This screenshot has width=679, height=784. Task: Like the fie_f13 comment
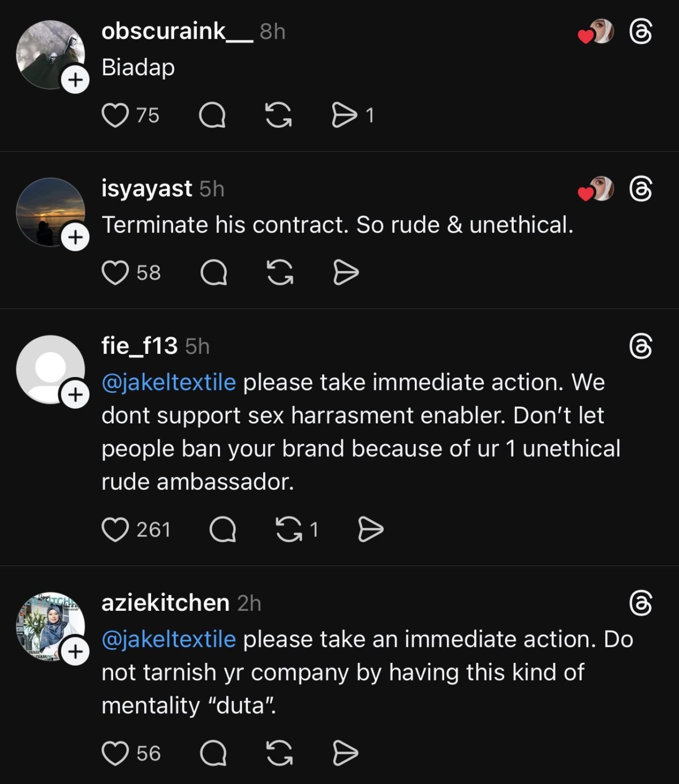click(115, 530)
